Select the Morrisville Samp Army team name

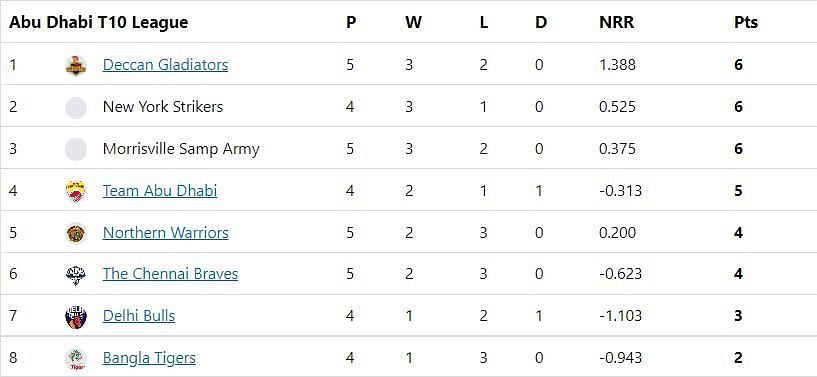coord(181,149)
